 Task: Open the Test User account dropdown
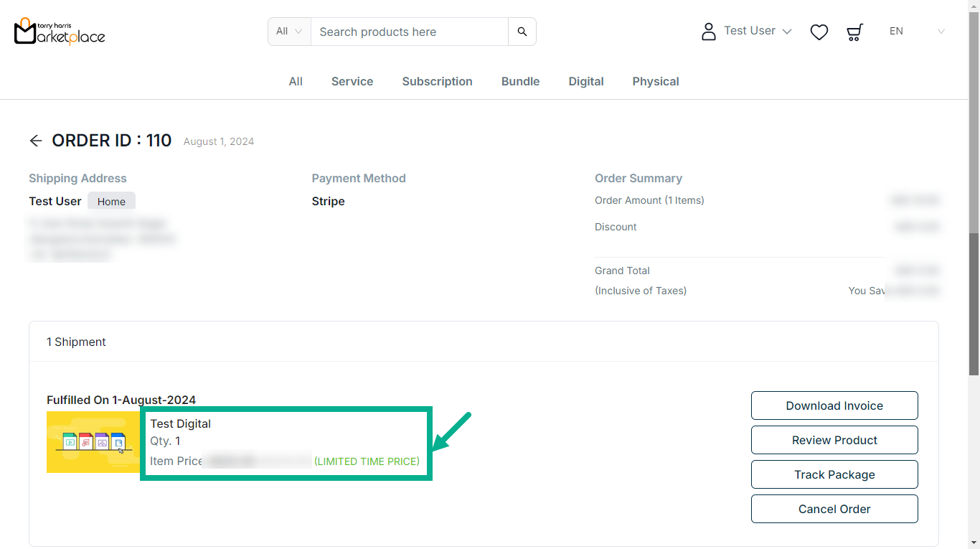coord(757,31)
